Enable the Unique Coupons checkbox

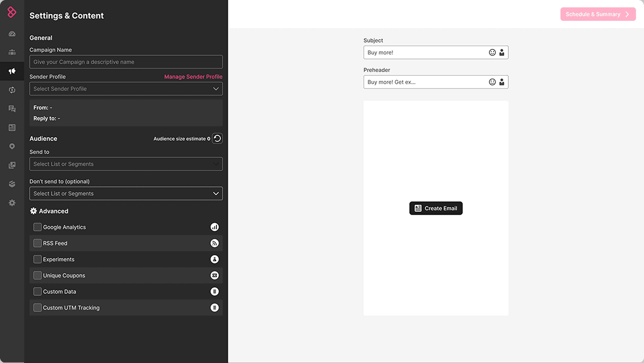coord(37,276)
